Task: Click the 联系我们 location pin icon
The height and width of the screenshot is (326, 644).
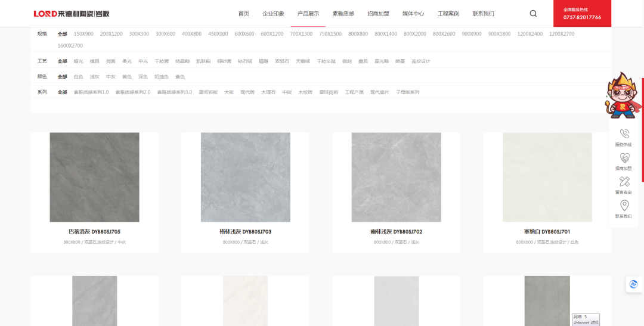Action: click(x=624, y=206)
